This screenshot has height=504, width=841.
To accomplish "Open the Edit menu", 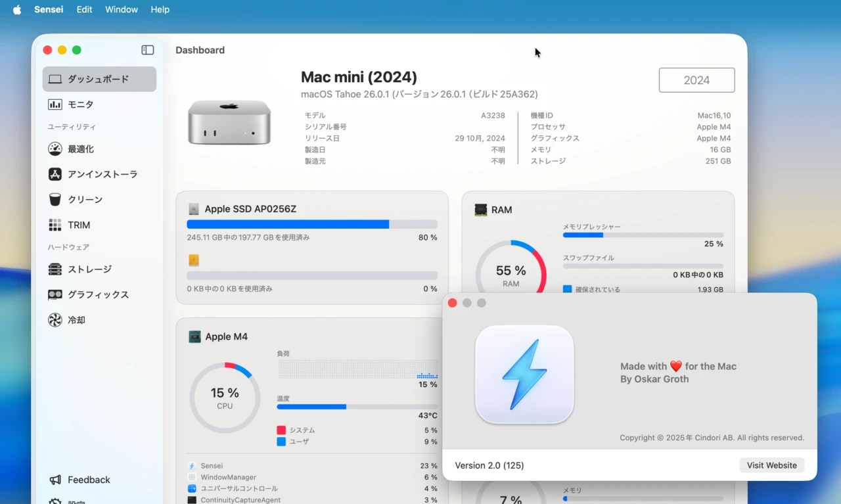I will point(84,9).
